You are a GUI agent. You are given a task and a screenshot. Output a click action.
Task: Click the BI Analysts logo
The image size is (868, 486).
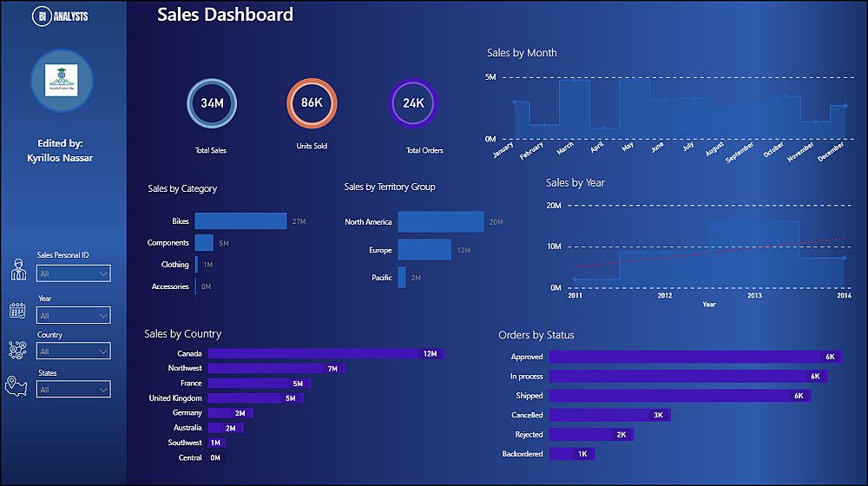pos(61,16)
